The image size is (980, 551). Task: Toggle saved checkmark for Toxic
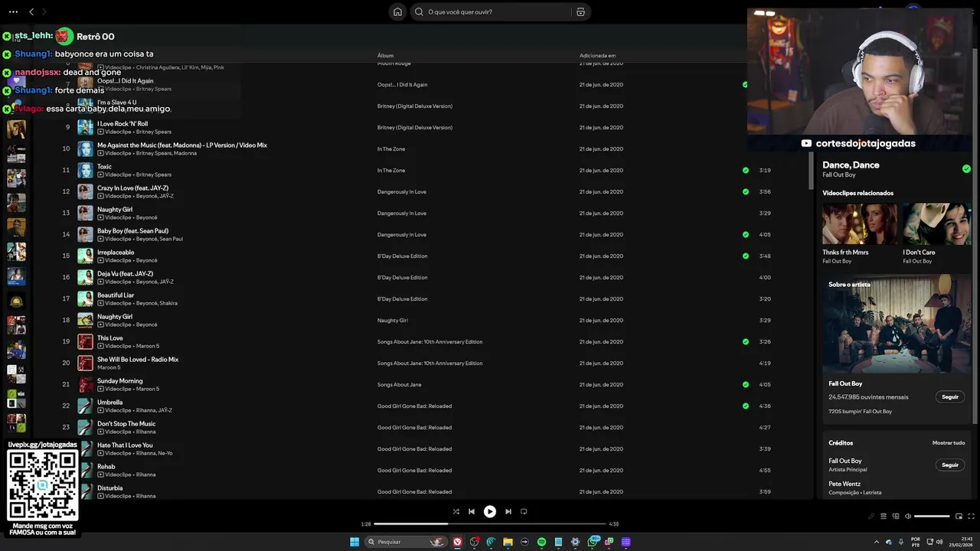pyautogui.click(x=745, y=170)
